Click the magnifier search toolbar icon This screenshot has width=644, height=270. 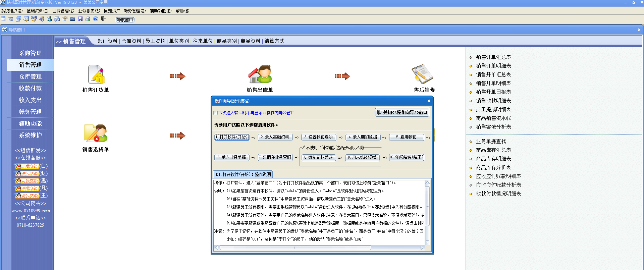pos(26,19)
